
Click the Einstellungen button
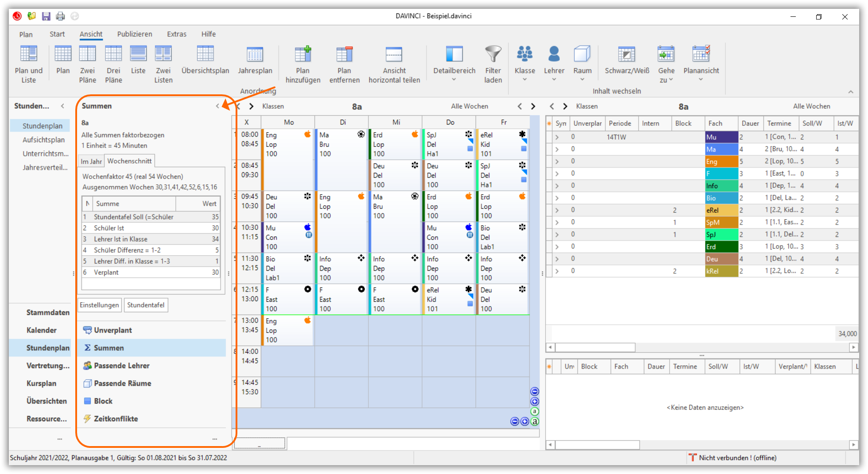coord(99,305)
